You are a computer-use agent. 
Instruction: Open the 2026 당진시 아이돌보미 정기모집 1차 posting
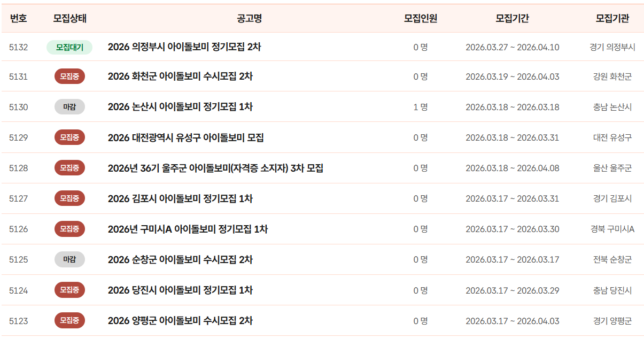pyautogui.click(x=180, y=290)
